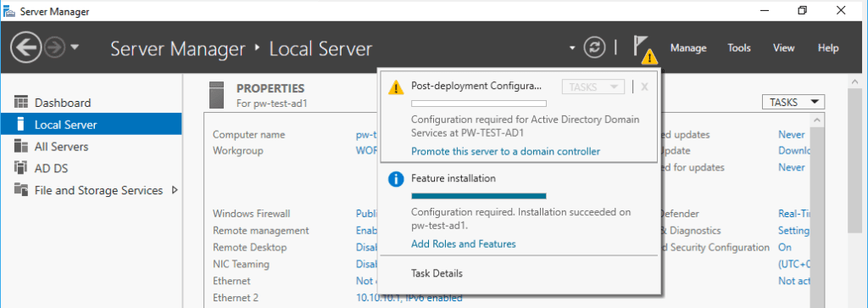The image size is (868, 308).
Task: Select Local Server in the sidebar
Action: (x=92, y=125)
